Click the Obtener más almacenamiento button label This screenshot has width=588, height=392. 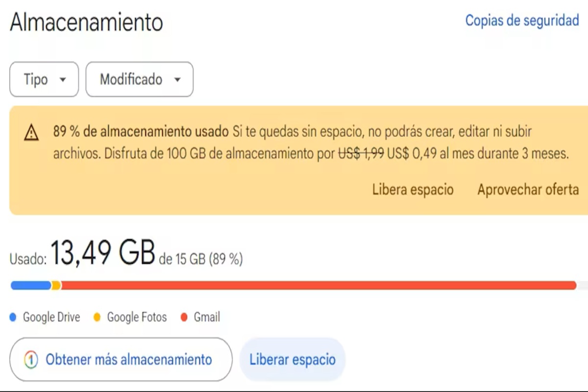click(x=129, y=360)
